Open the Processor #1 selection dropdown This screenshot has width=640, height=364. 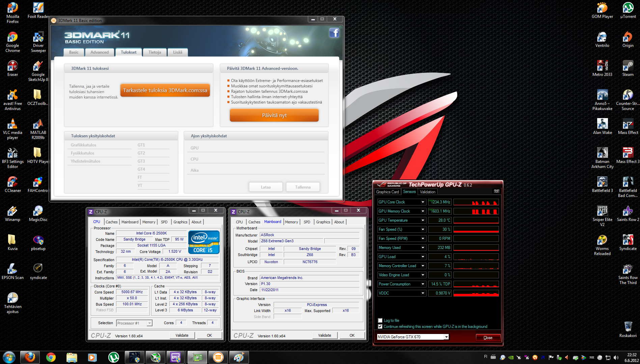pos(134,323)
